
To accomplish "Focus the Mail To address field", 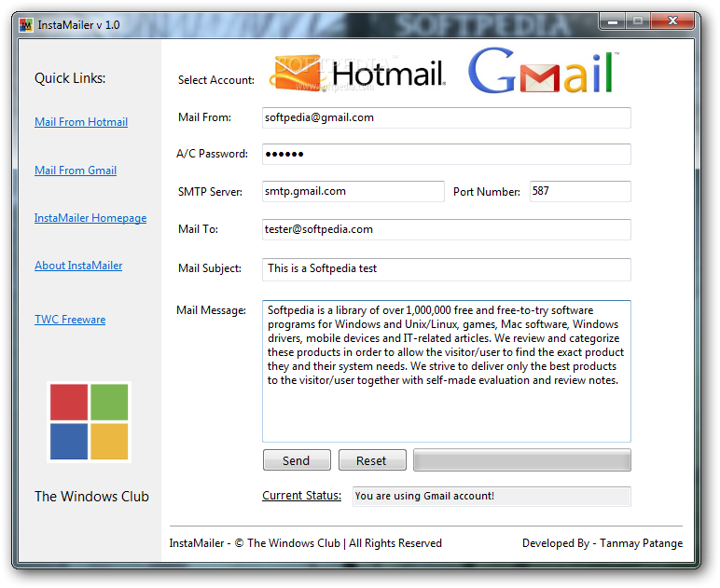I will 447,229.
